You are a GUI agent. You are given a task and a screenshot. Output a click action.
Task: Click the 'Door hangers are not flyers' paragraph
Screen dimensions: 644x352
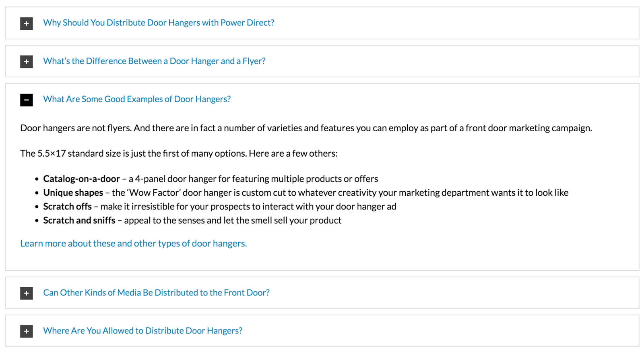click(306, 128)
